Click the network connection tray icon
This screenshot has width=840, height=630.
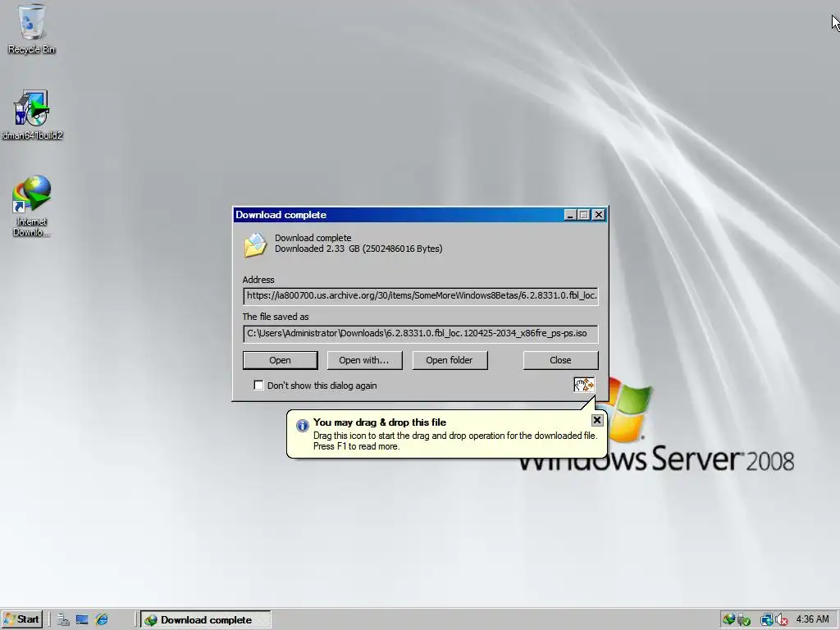[767, 620]
